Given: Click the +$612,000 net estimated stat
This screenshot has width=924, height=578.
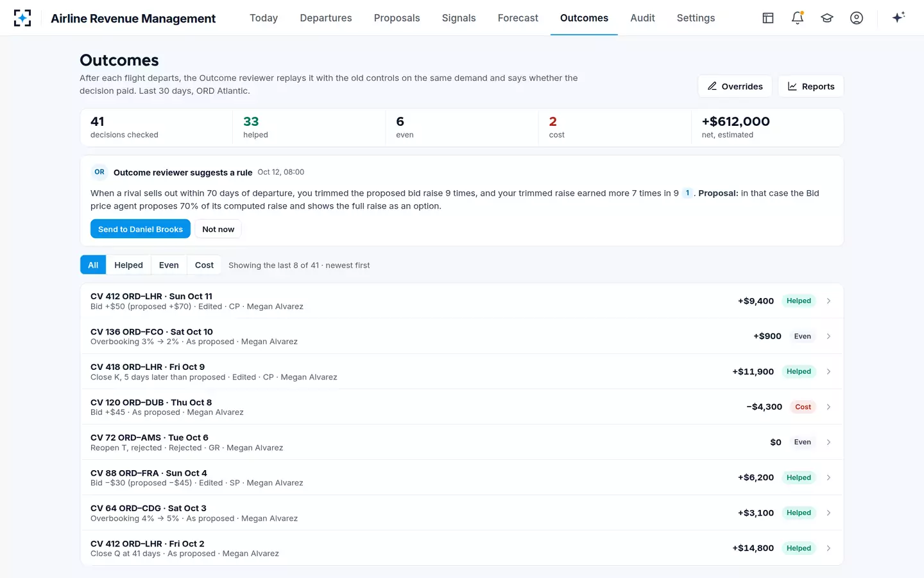Looking at the screenshot, I should pos(767,127).
